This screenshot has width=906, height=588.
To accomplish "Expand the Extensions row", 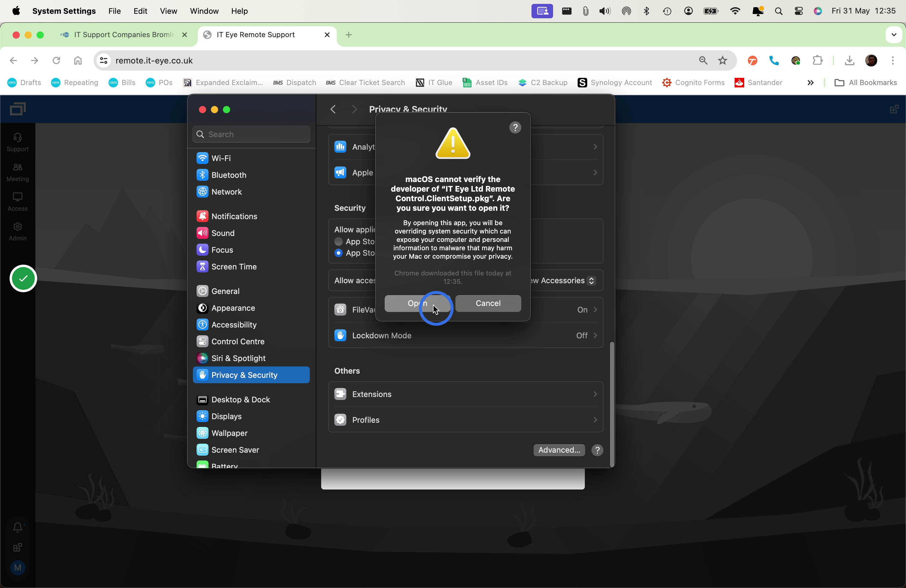I will click(466, 394).
